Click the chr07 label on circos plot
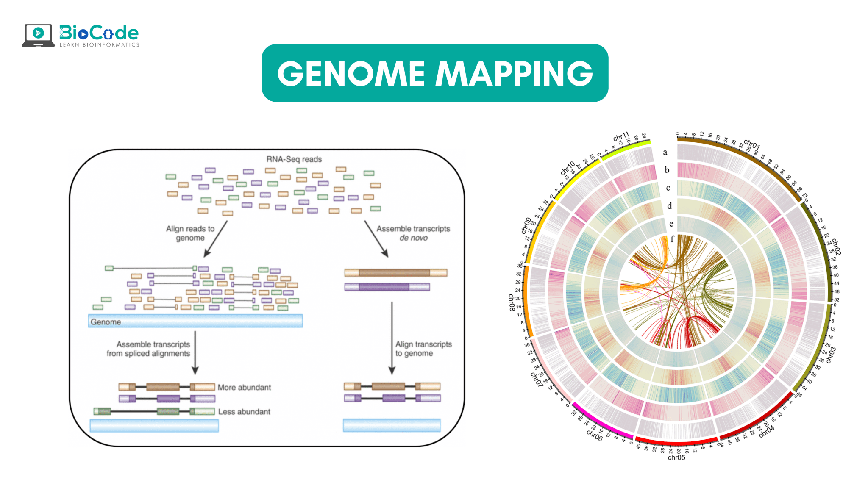Viewport: 868px width, 488px height. coord(537,379)
